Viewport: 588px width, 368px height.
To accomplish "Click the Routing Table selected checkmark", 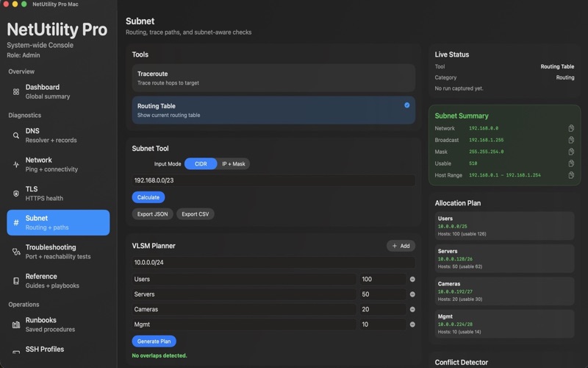I will (407, 105).
